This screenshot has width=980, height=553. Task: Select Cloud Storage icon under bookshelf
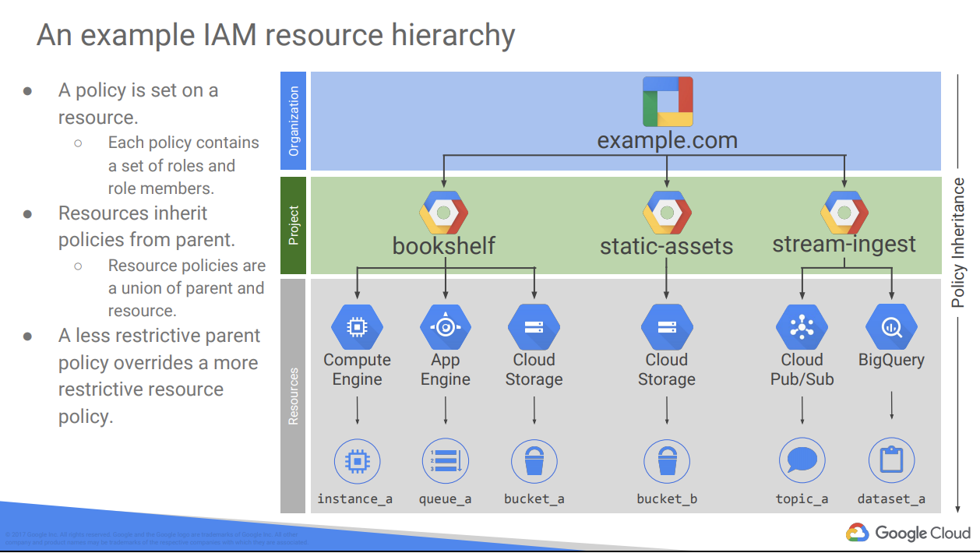[x=534, y=327]
